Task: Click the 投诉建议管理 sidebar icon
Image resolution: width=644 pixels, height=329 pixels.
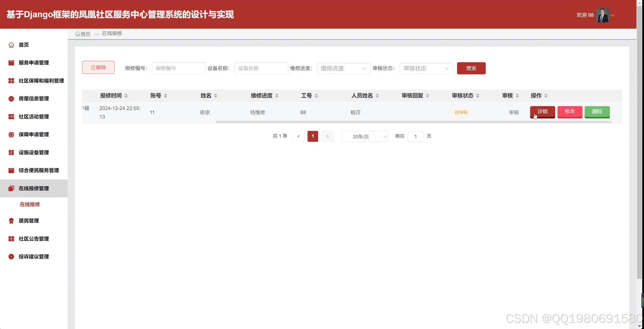Action: point(11,257)
